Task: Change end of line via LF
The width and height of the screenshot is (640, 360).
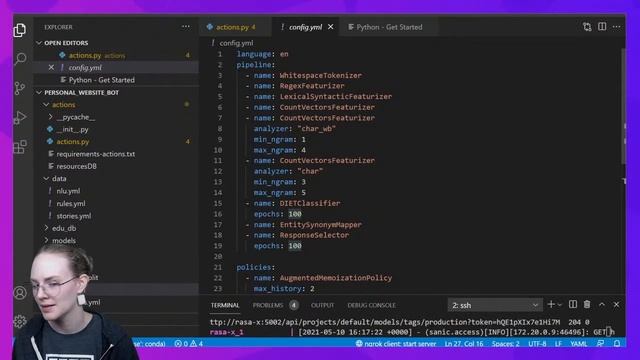Action: pyautogui.click(x=558, y=344)
